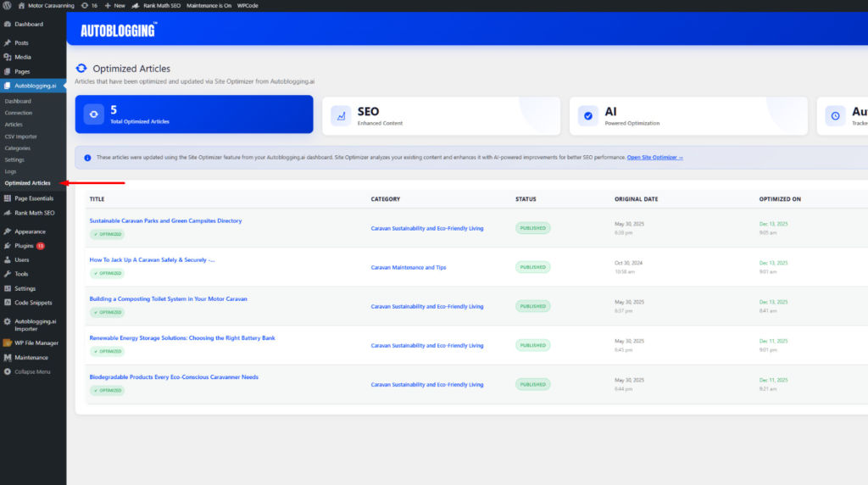Screen dimensions: 868x485
Task: Open the New content dropdown in the admin bar
Action: coord(114,5)
